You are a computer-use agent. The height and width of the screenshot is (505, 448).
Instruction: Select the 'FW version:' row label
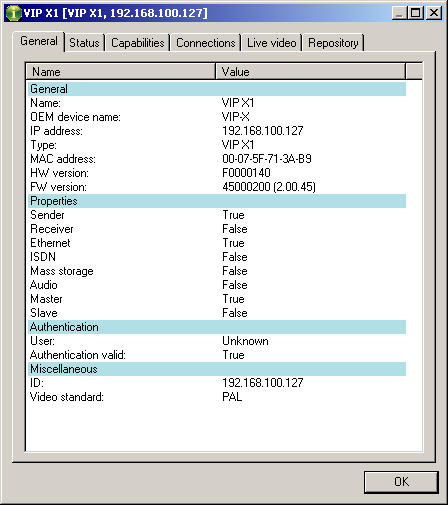pyautogui.click(x=58, y=187)
